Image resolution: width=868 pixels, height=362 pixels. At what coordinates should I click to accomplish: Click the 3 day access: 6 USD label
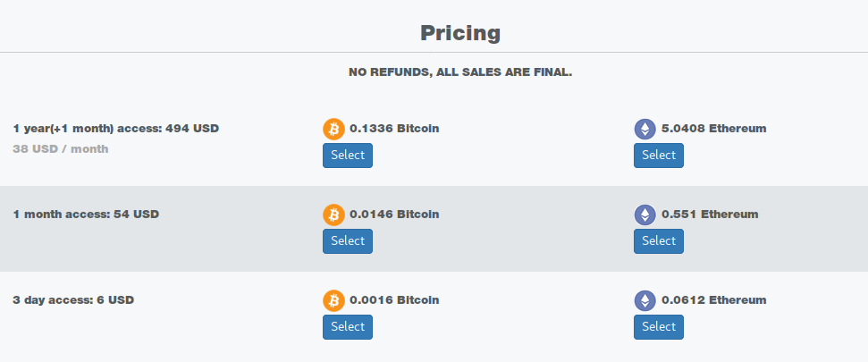pos(73,300)
